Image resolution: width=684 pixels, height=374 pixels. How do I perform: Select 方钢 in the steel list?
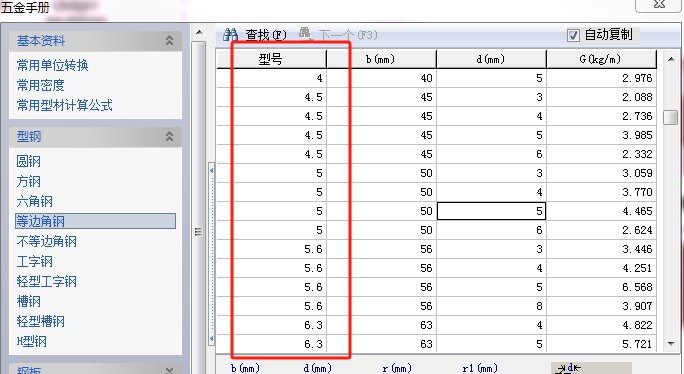tap(28, 182)
